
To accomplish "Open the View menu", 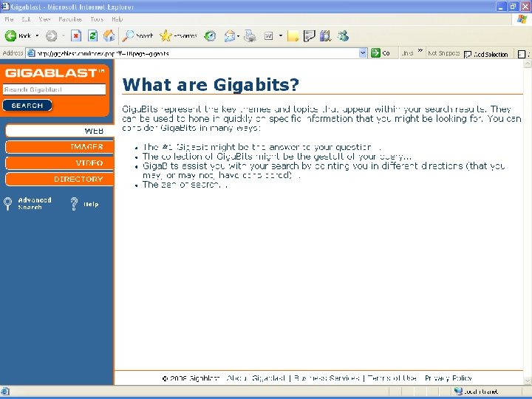I will point(44,19).
